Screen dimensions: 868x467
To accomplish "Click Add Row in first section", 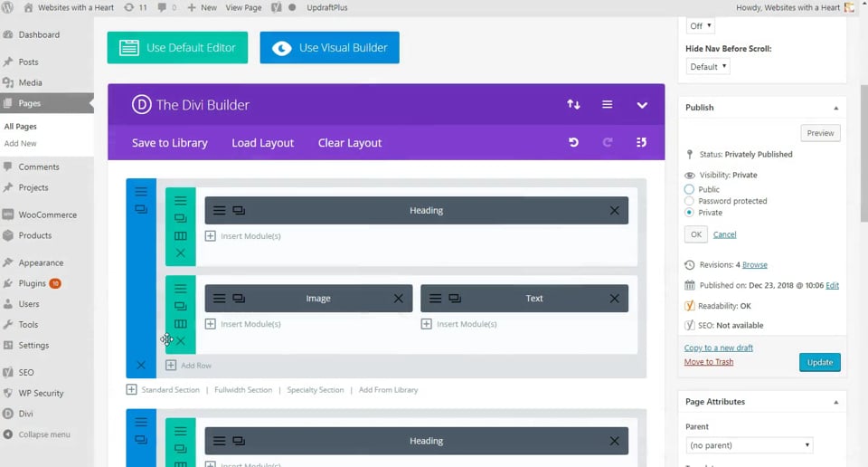I will pyautogui.click(x=188, y=366).
